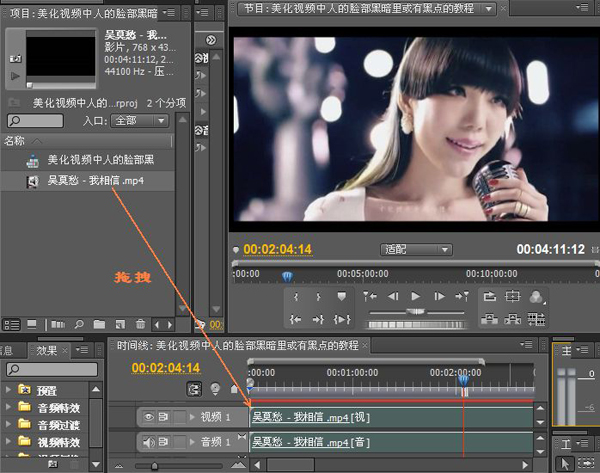Open the 适配 zoom level dropdown
Viewport: 600px width, 473px height.
coord(416,250)
